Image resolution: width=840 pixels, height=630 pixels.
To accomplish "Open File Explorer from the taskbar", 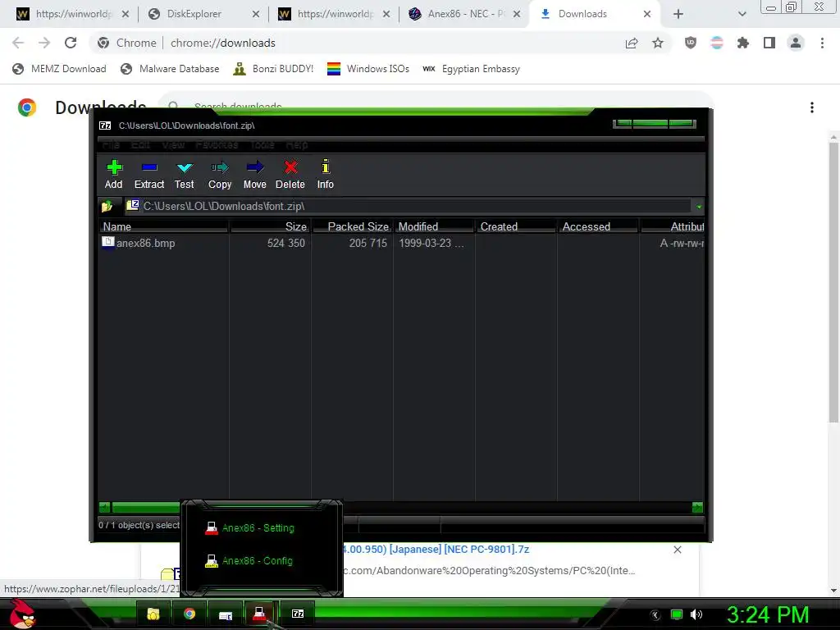I will pos(153,614).
